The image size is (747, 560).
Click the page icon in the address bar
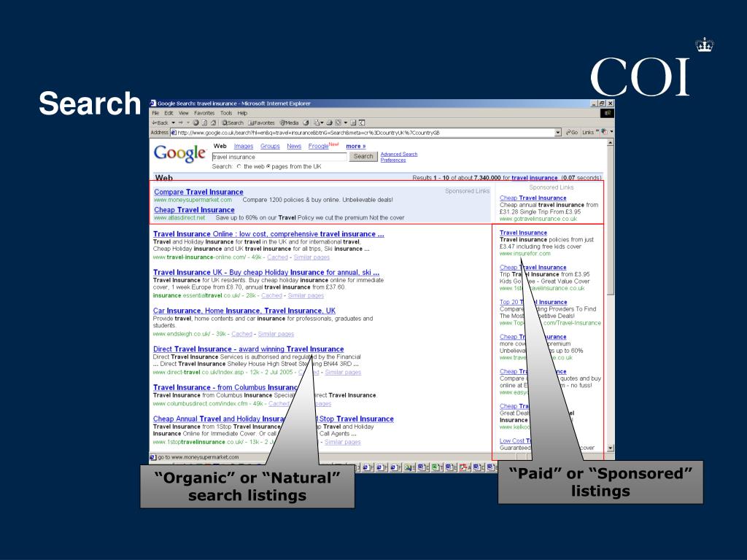pos(174,133)
